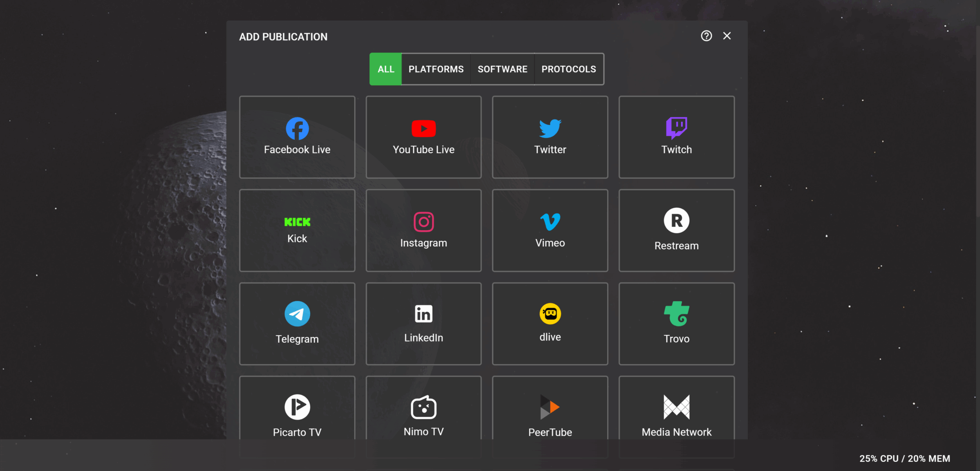Click the PeerTube label text
The image size is (980, 471).
tap(550, 432)
